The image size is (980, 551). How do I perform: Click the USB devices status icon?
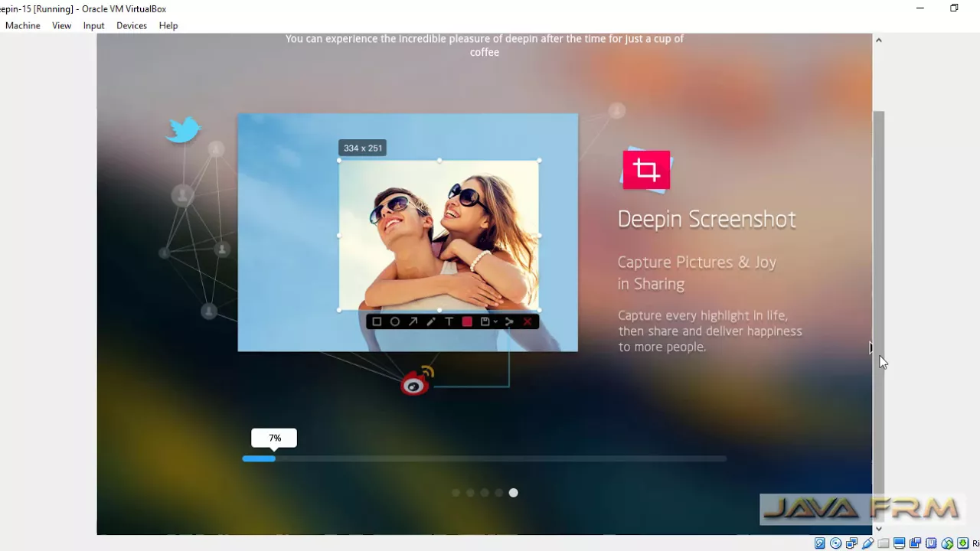click(x=868, y=543)
